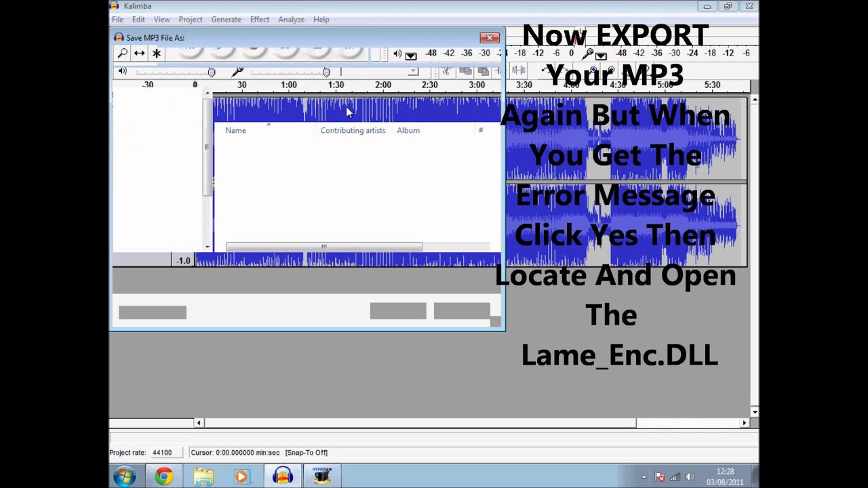Open the Help menu
Viewport: 868px width, 488px height.
tap(321, 20)
